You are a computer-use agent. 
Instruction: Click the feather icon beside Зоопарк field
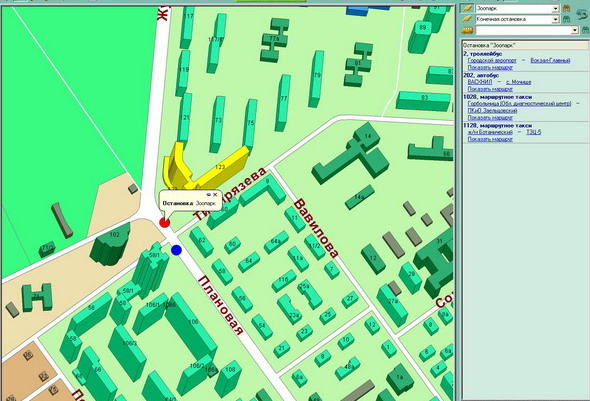click(x=467, y=8)
